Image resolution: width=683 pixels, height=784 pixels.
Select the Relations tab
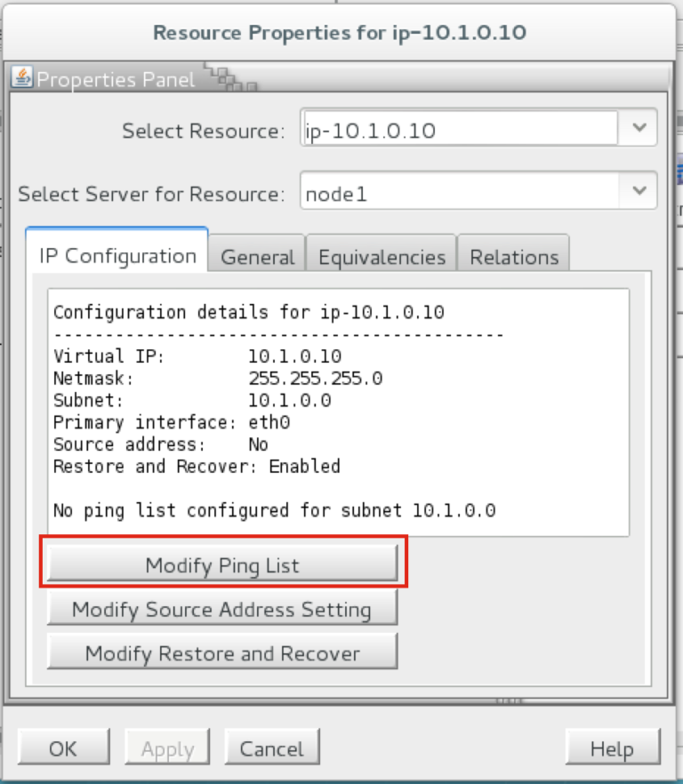tap(513, 256)
